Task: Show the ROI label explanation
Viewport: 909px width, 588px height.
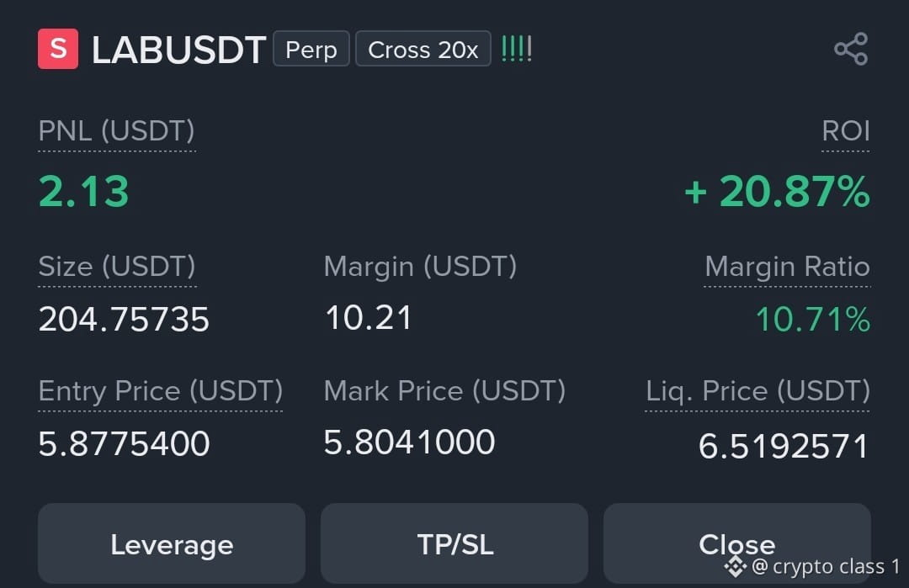Action: point(846,131)
